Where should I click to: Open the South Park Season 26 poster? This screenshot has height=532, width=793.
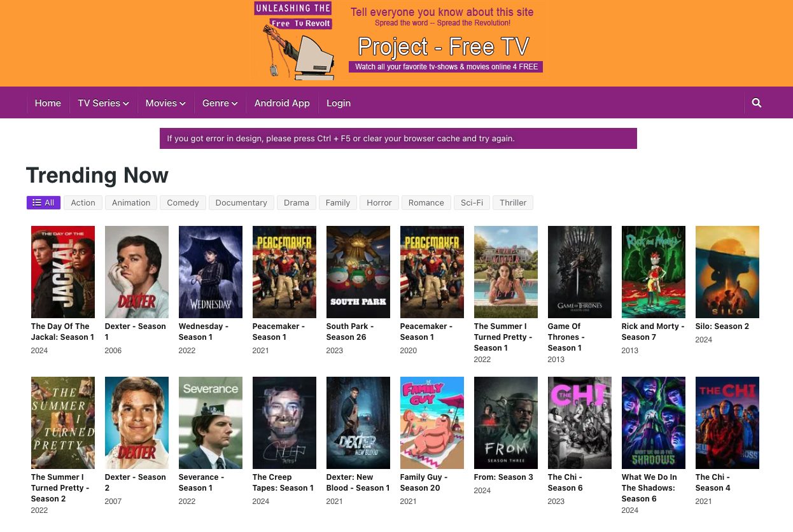click(x=358, y=272)
